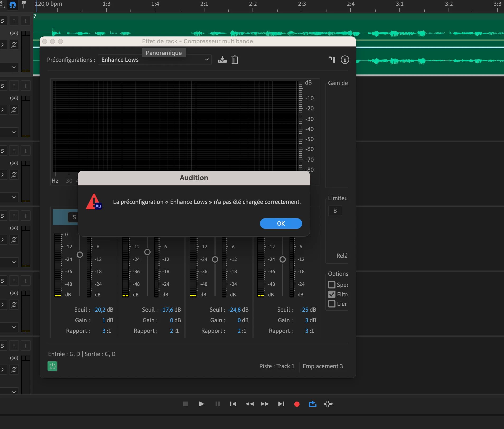Move playhead to next with skip-forward icon
The height and width of the screenshot is (429, 504).
point(281,404)
